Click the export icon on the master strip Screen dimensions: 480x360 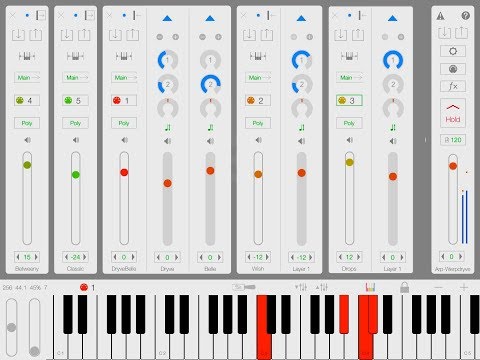pos(462,33)
